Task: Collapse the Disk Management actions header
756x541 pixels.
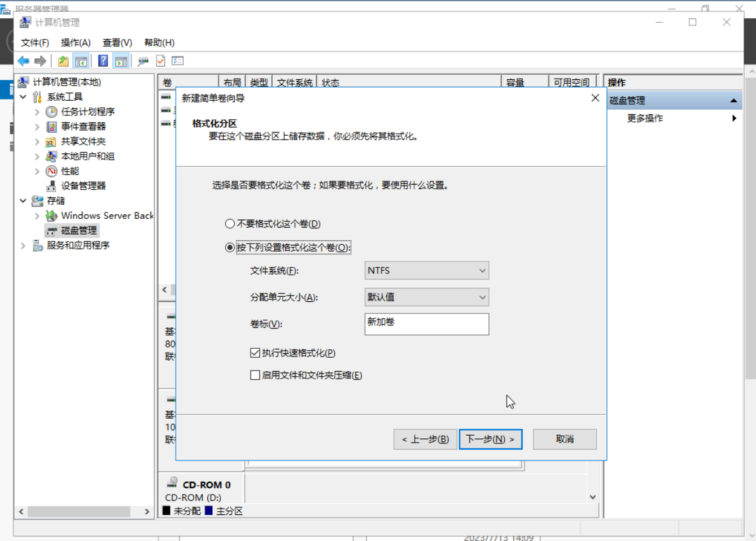Action: (733, 100)
